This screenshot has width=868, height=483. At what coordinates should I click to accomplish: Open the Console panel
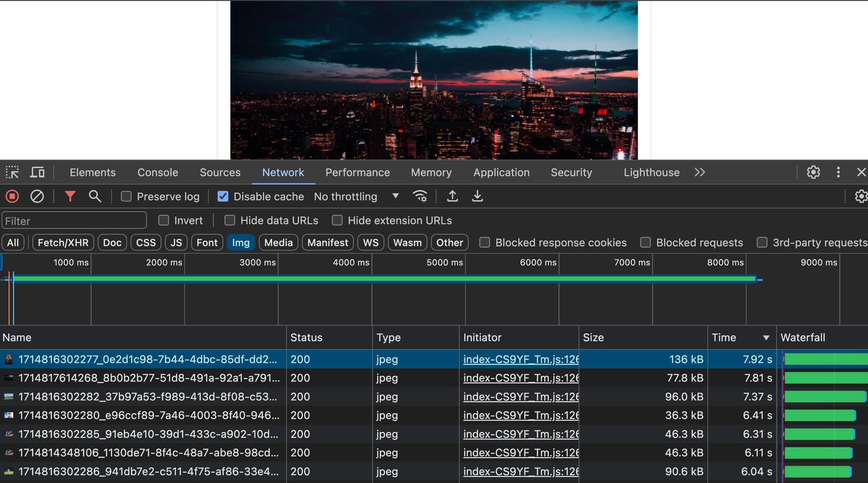(157, 172)
